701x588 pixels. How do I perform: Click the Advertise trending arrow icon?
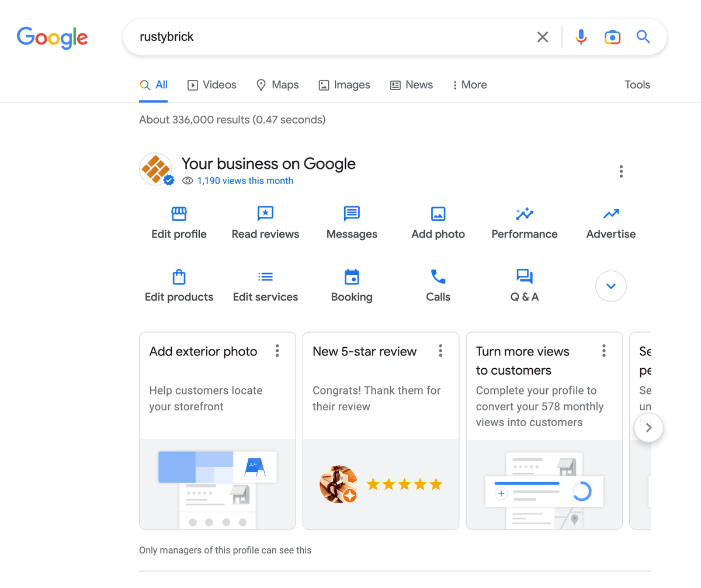(x=611, y=214)
